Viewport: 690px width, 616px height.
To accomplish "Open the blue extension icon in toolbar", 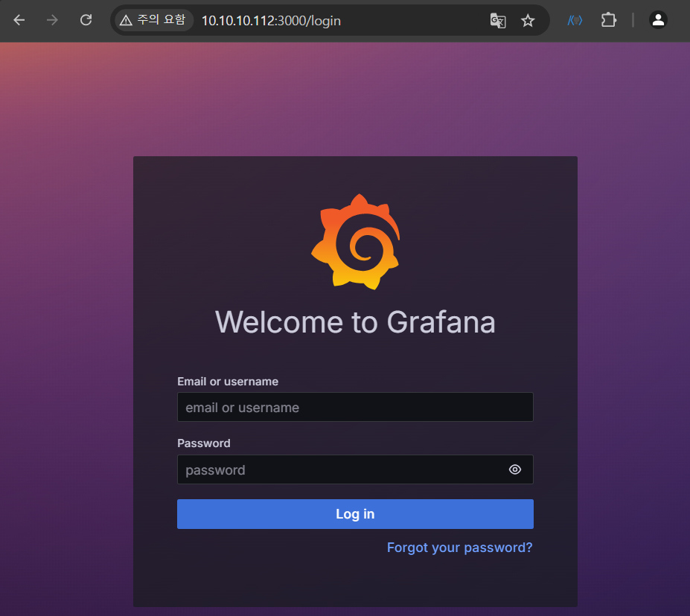I will pos(575,20).
